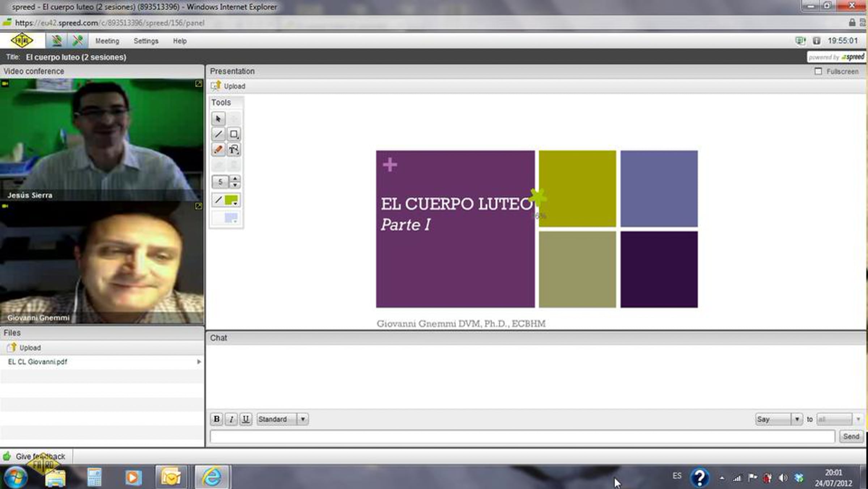Click the presentation Upload icon

point(216,86)
